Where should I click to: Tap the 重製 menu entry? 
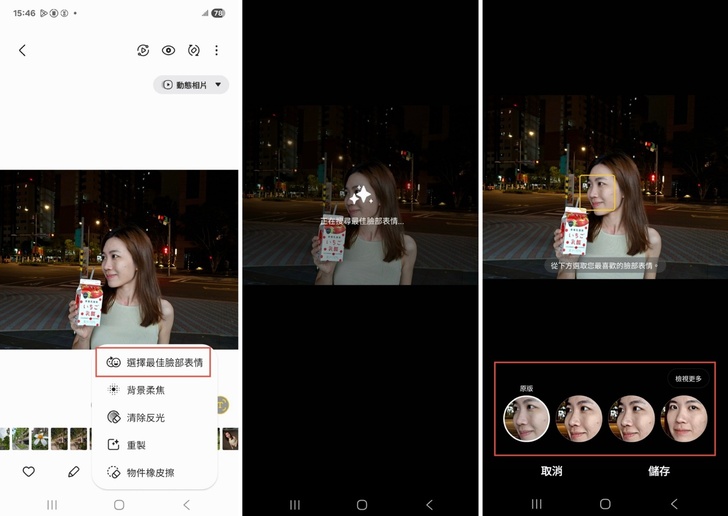pos(135,445)
